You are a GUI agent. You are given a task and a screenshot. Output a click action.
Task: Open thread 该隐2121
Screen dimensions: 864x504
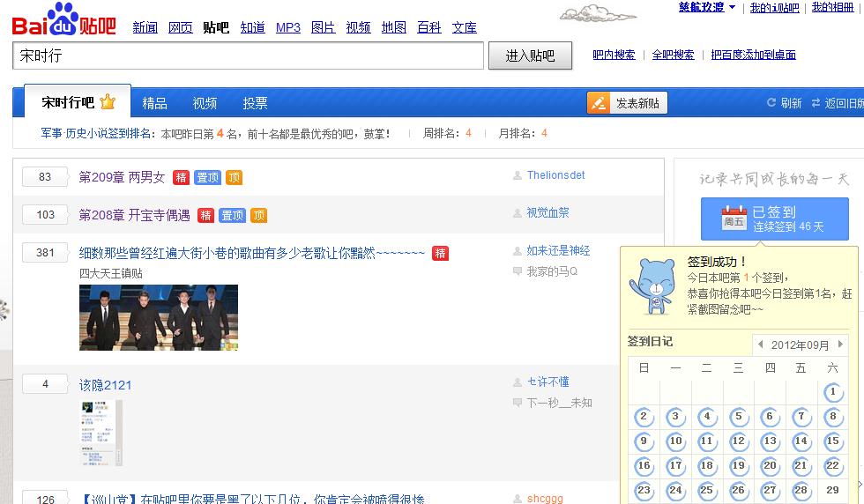[105, 385]
